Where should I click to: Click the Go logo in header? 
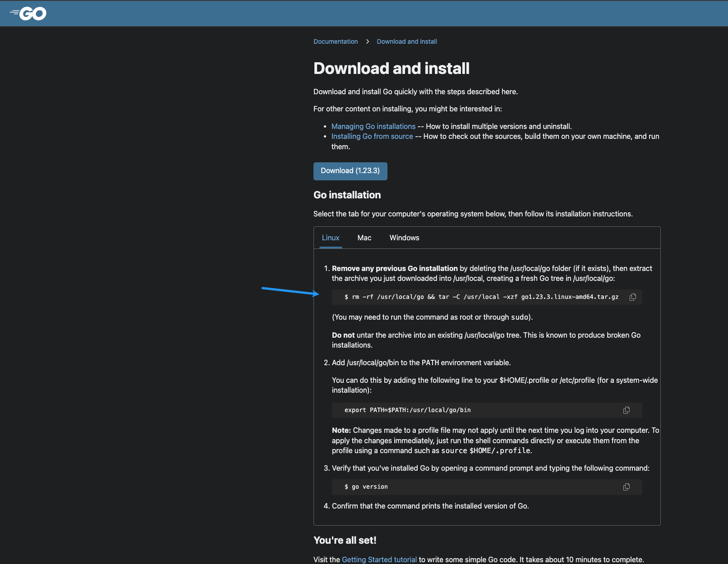[x=28, y=14]
